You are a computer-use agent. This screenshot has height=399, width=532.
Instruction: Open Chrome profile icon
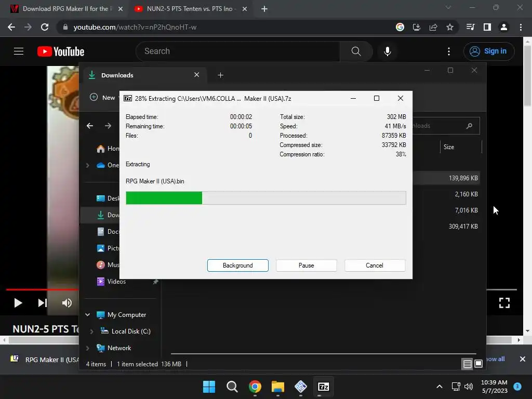[x=504, y=27]
